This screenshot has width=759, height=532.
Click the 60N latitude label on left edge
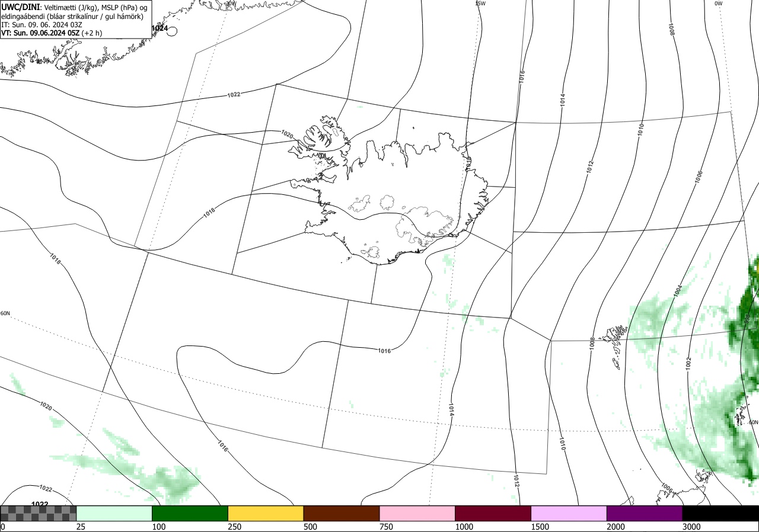click(5, 313)
